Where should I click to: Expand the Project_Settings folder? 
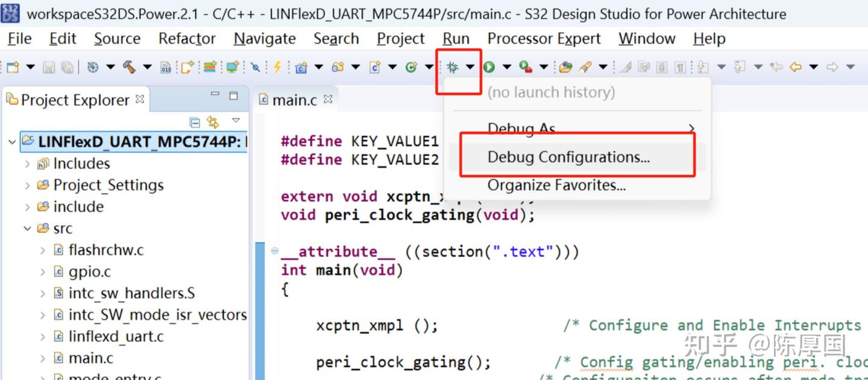tap(28, 185)
